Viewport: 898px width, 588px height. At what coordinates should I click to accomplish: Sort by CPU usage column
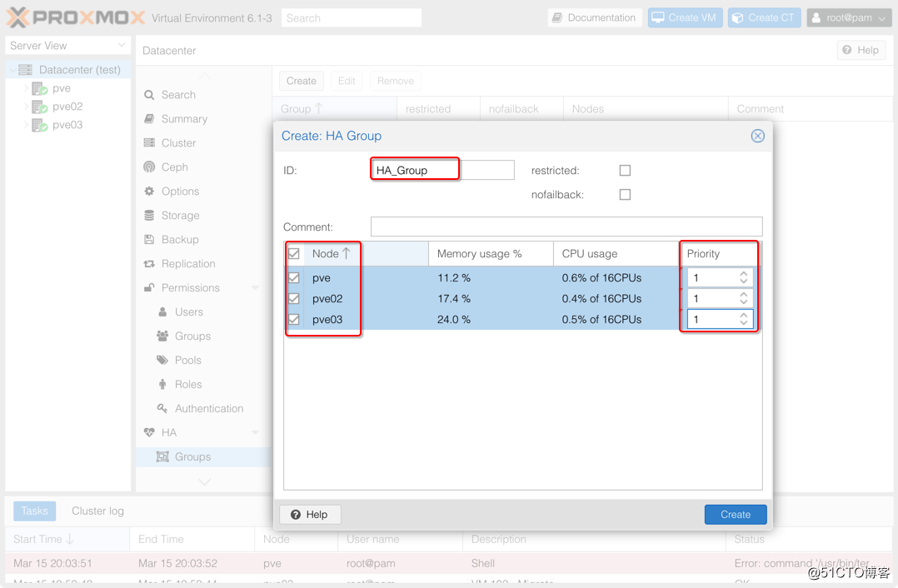pyautogui.click(x=616, y=254)
